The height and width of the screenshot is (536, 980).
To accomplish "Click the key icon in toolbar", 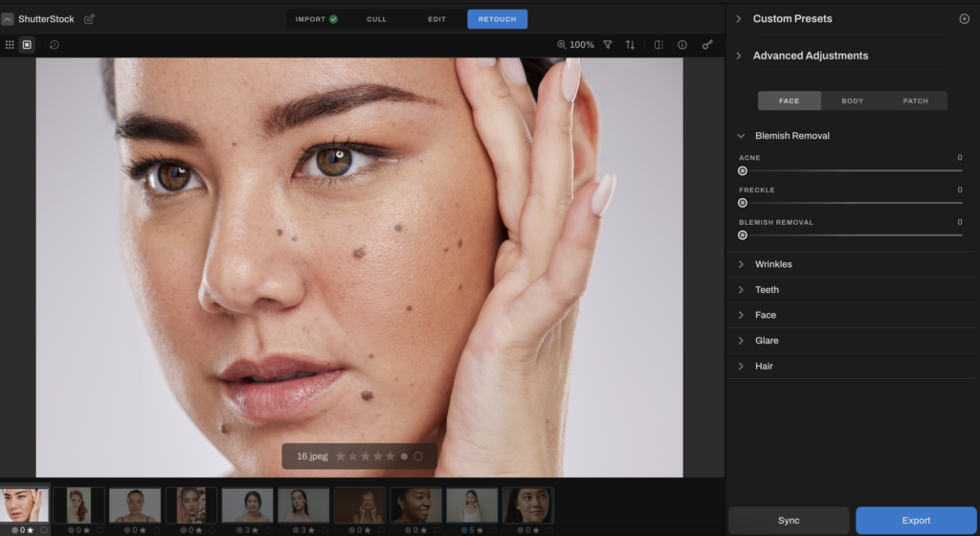I will coord(707,45).
